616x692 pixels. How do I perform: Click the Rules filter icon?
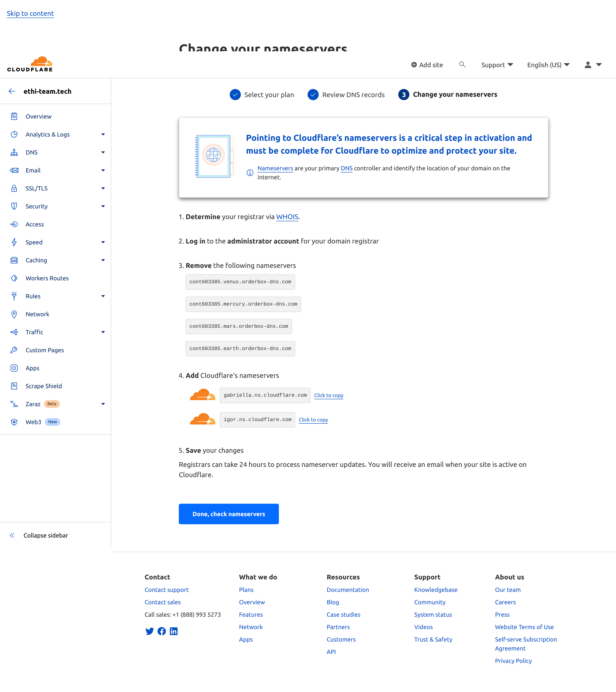pyautogui.click(x=14, y=296)
